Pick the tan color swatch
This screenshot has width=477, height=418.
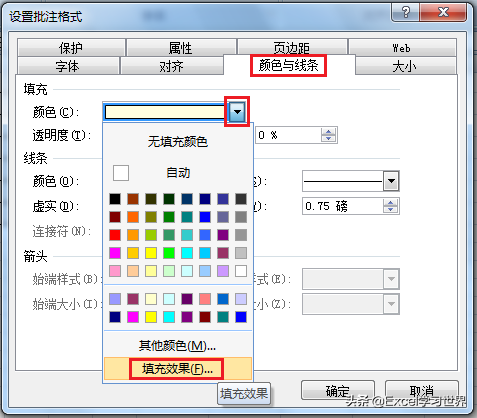(133, 271)
